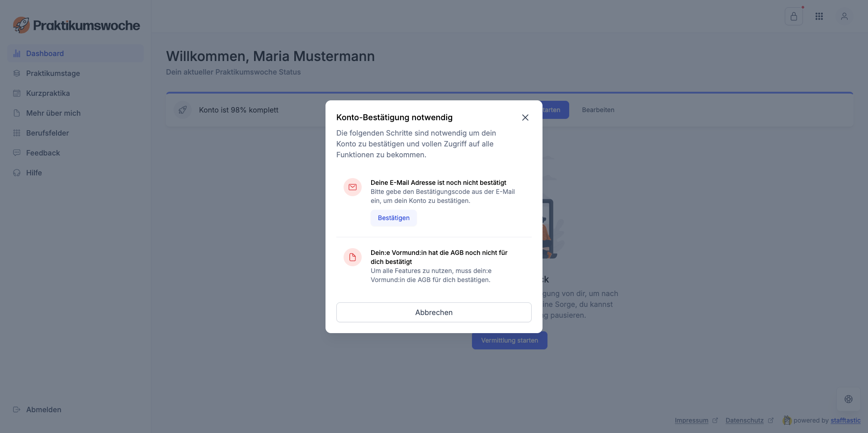Viewport: 868px width, 433px height.
Task: Select Kurzpraktika in the sidebar
Action: tap(48, 93)
